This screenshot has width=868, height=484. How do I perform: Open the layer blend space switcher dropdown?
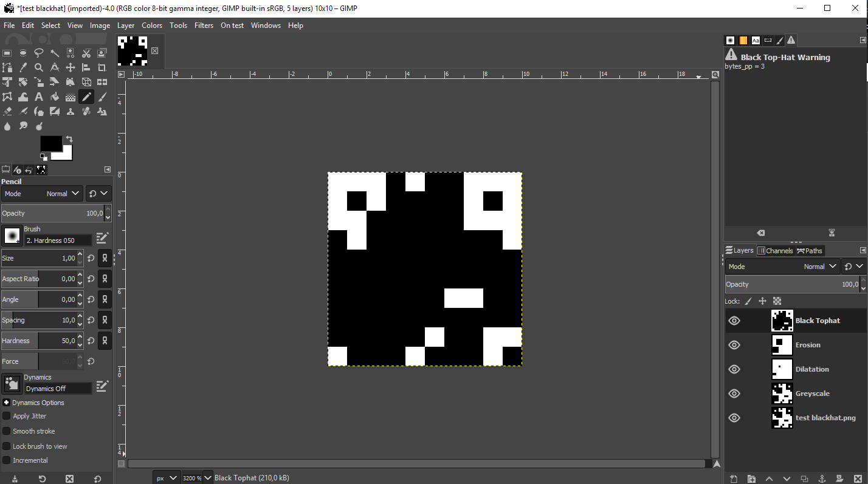(x=855, y=267)
